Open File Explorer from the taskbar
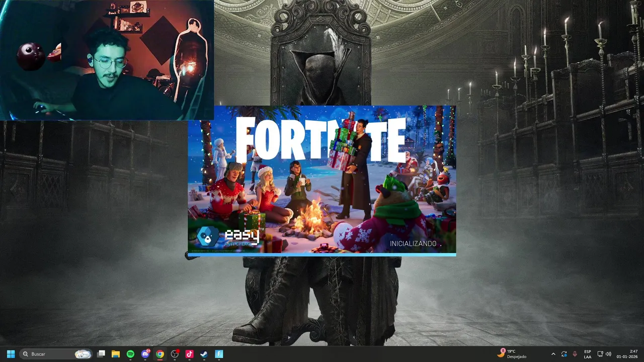Image resolution: width=644 pixels, height=362 pixels. [x=116, y=354]
